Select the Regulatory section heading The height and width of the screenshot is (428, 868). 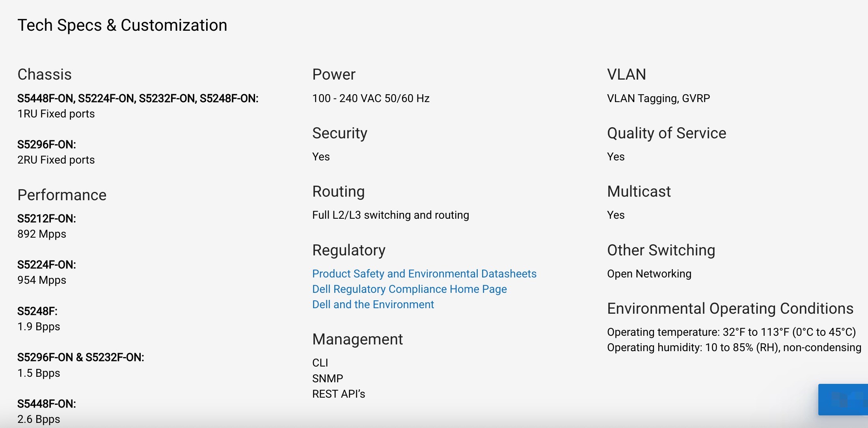click(x=349, y=250)
